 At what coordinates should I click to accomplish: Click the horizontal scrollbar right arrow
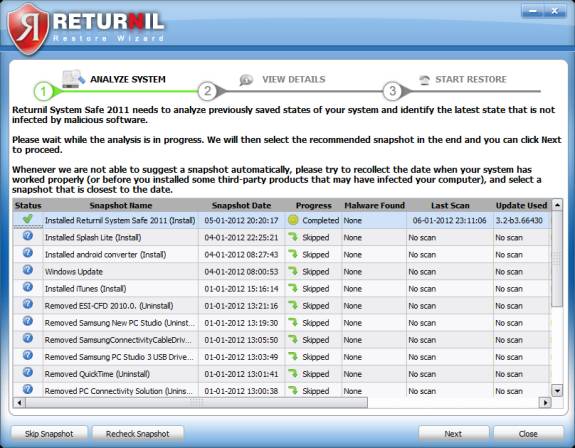point(545,403)
